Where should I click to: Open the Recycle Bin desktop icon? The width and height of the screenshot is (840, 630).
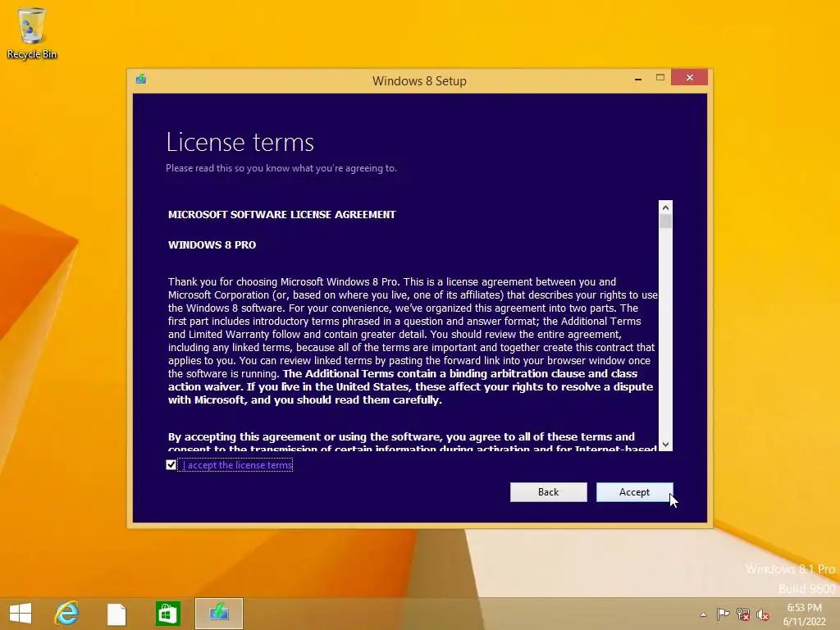coord(32,33)
